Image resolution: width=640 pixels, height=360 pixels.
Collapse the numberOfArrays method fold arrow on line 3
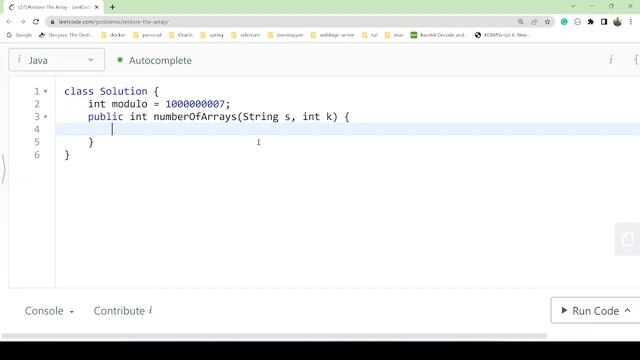click(x=45, y=117)
